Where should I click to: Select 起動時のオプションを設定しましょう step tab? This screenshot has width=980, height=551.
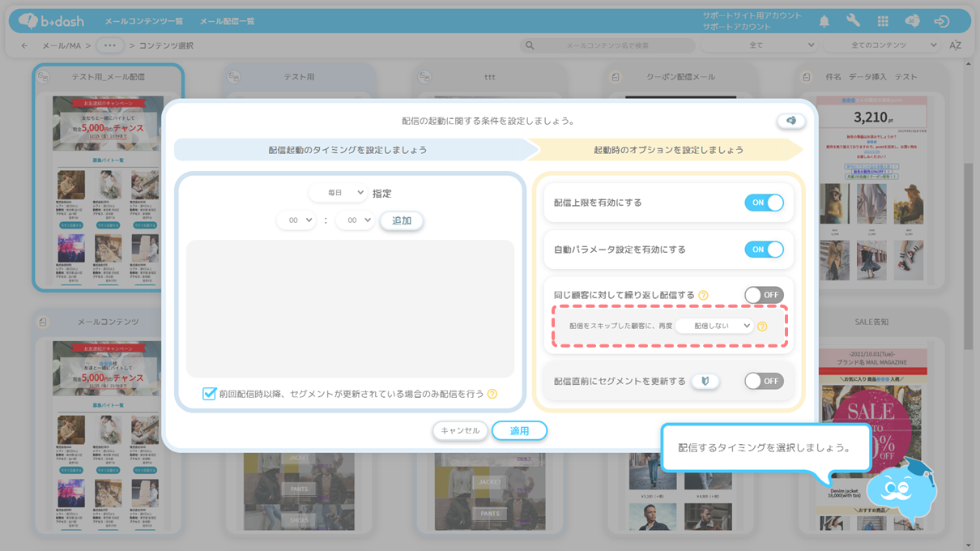pyautogui.click(x=668, y=150)
